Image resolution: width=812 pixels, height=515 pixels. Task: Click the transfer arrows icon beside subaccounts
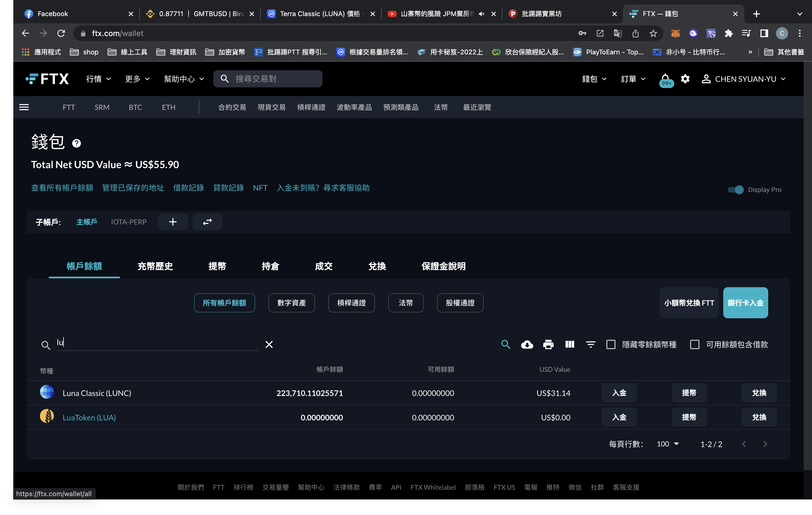[207, 222]
